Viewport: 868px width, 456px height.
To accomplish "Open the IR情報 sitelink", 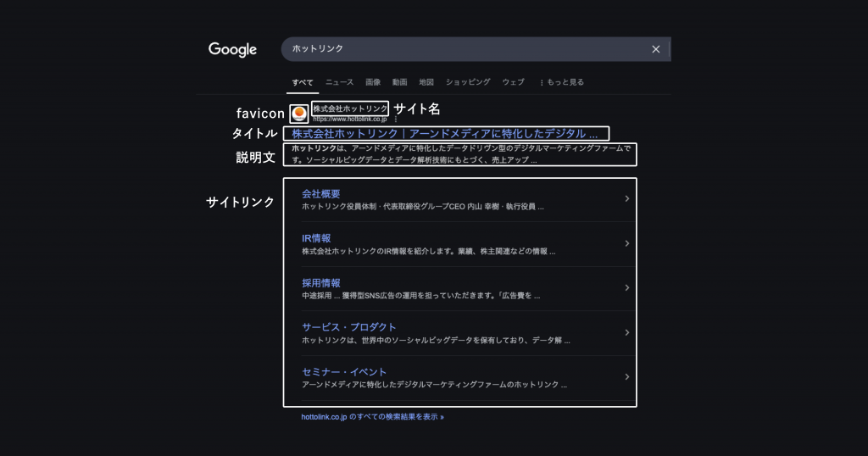I will (316, 238).
